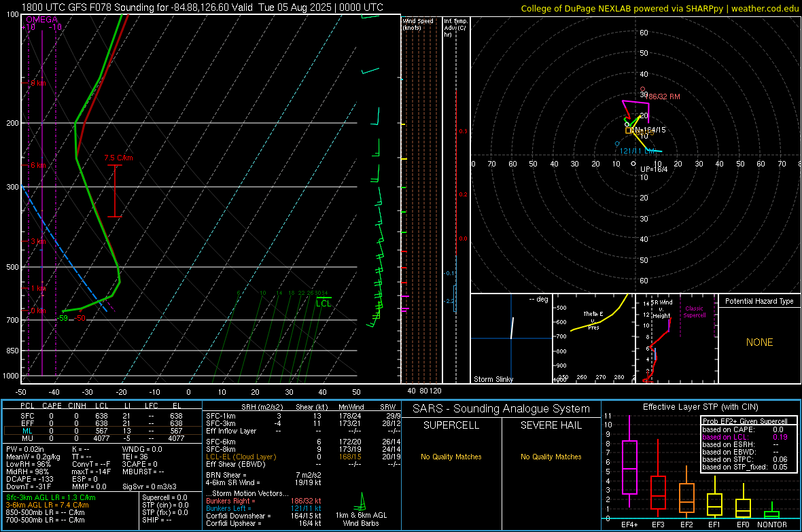802x532 pixels.
Task: Select the OMEGA label on the skew-T
Action: 42,20
